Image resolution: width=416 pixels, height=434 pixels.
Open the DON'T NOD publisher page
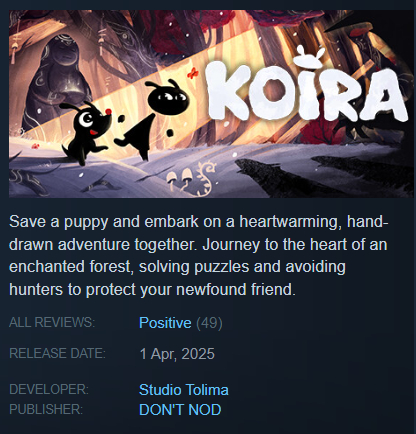point(180,410)
